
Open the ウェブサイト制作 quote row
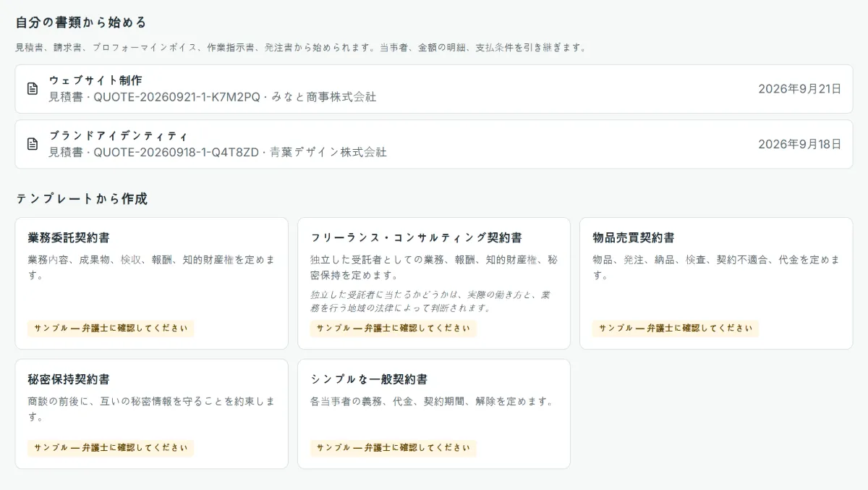click(x=434, y=89)
